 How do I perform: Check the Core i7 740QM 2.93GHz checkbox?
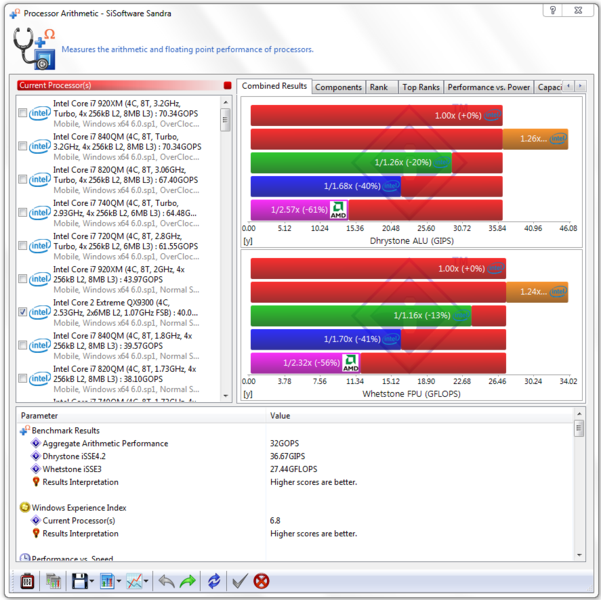pyautogui.click(x=23, y=212)
